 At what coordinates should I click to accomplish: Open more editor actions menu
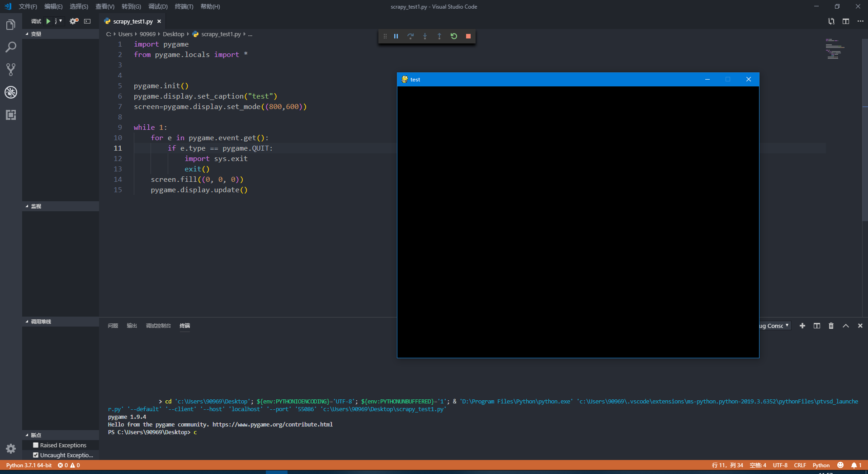click(860, 21)
